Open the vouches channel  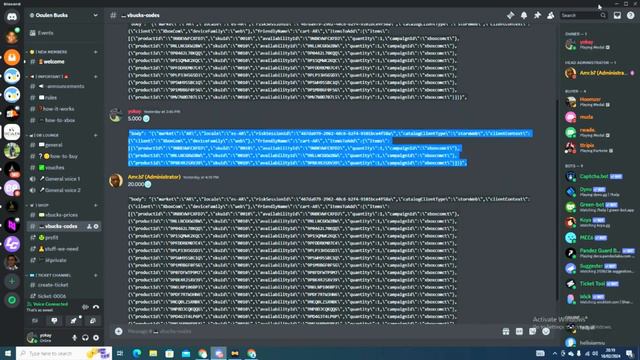pos(63,168)
